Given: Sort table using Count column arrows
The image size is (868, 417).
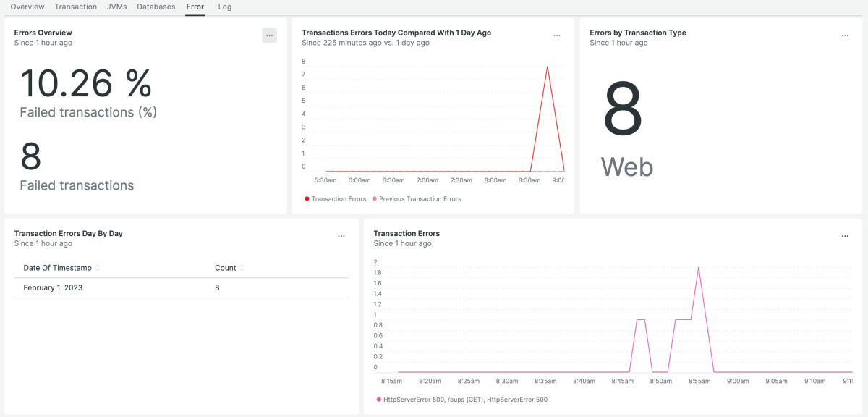Looking at the screenshot, I should click(x=242, y=268).
